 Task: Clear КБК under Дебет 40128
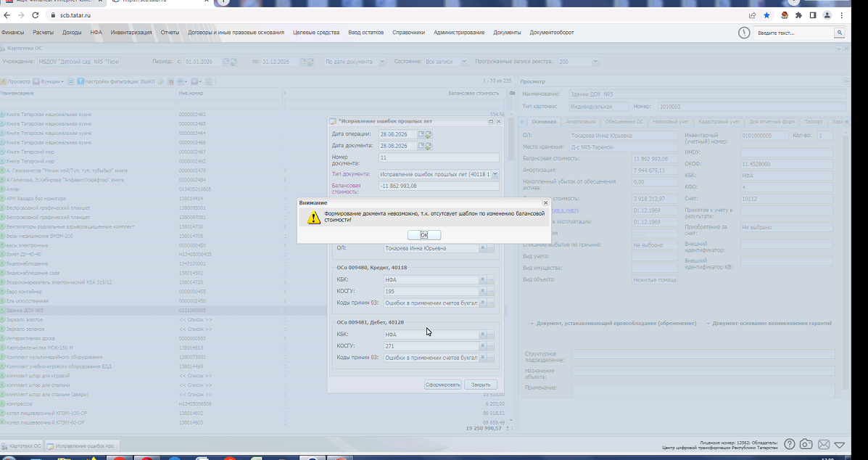482,334
